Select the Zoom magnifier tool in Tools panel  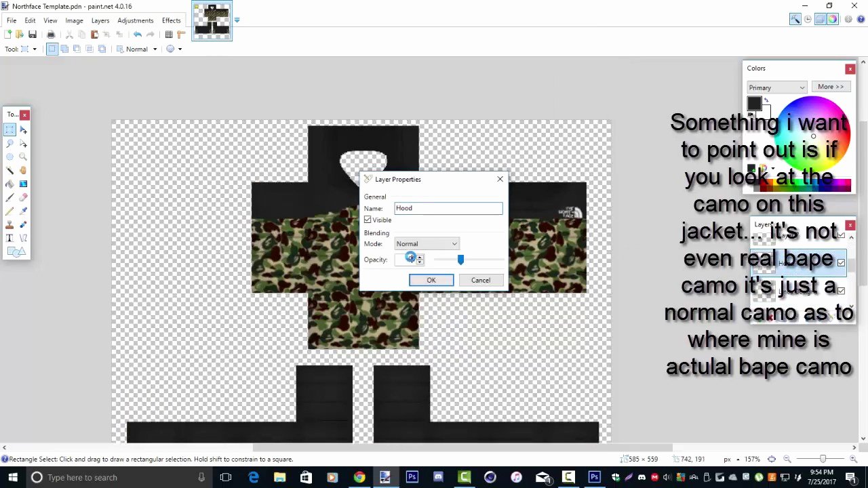pyautogui.click(x=23, y=157)
